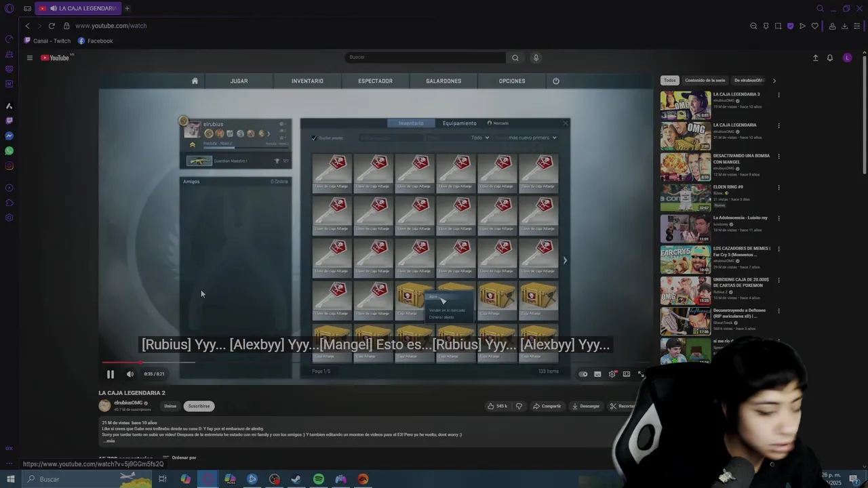Open more options for ELDEN RING #9
The height and width of the screenshot is (488, 868).
(x=778, y=187)
